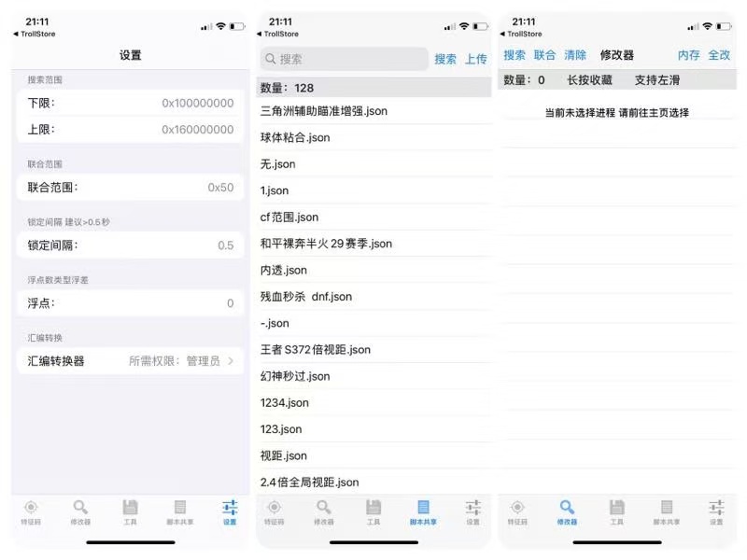
Task: Edit 上限 value 0x160000000
Action: tap(198, 130)
